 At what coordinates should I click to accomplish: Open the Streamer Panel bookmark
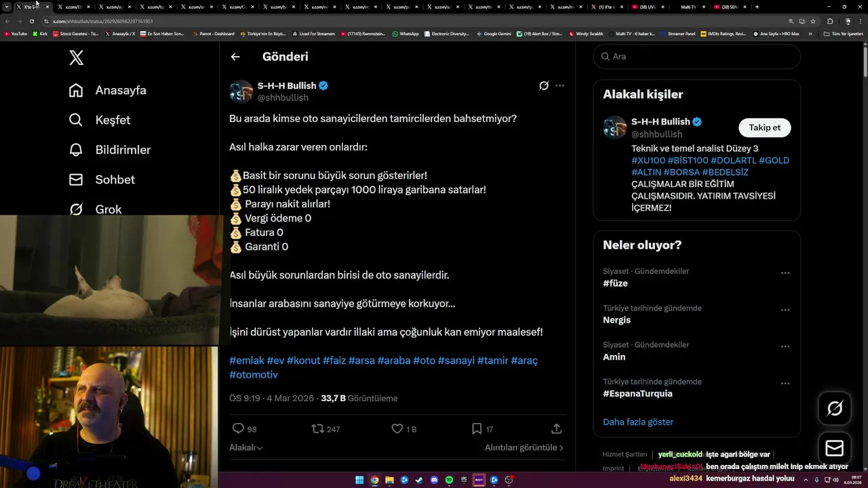[678, 33]
